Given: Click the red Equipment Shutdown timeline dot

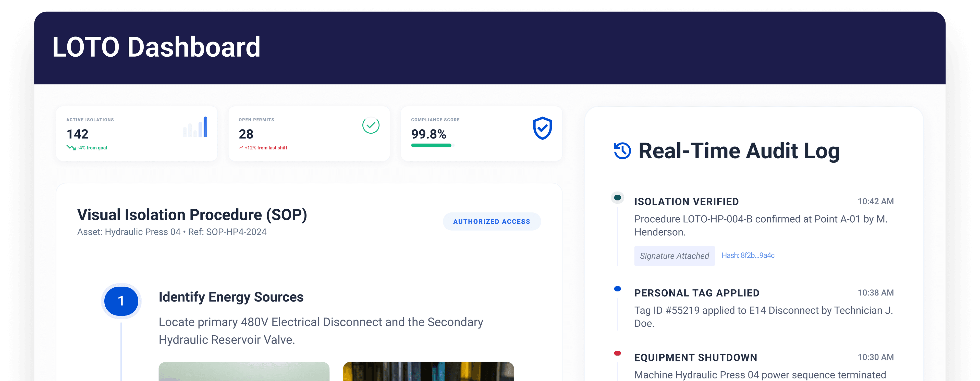Looking at the screenshot, I should pos(617,353).
